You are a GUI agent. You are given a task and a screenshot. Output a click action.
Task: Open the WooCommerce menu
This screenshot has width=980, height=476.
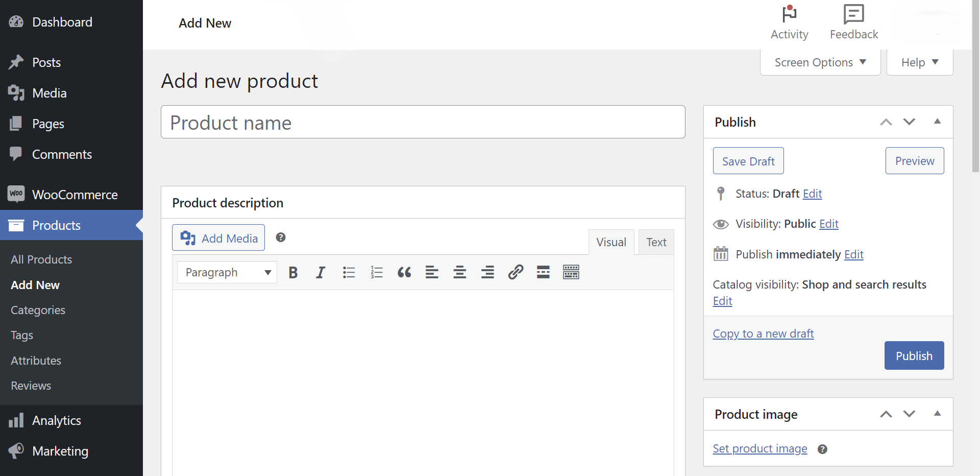coord(71,195)
